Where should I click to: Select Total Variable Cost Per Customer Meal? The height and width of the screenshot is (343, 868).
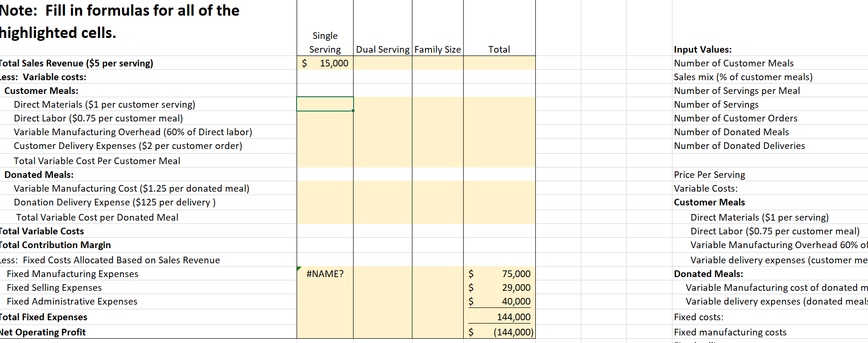pyautogui.click(x=97, y=161)
